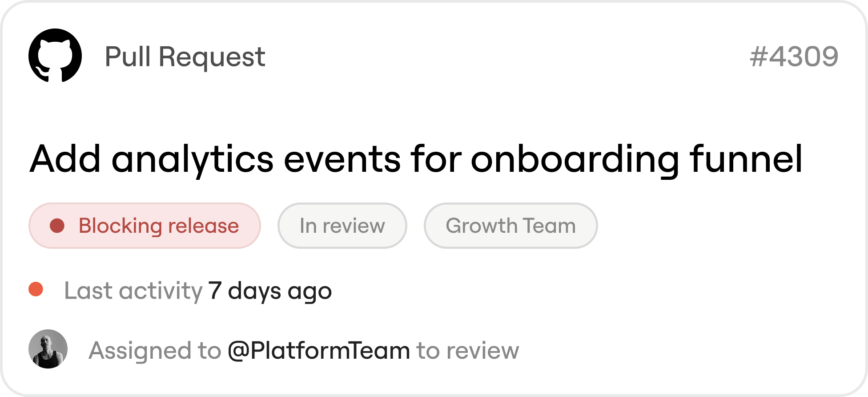Select the Blocking release label pill
Viewport: 868px width, 397px height.
145,226
